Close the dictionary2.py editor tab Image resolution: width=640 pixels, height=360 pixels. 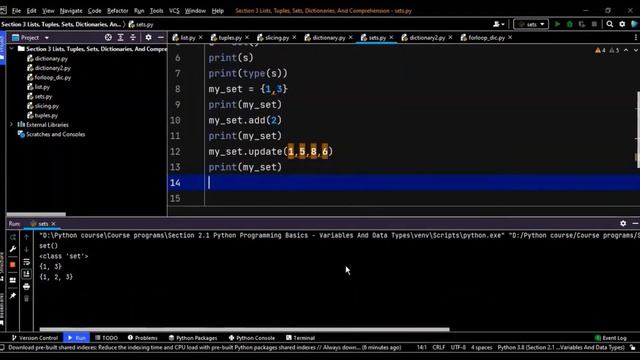click(x=450, y=38)
